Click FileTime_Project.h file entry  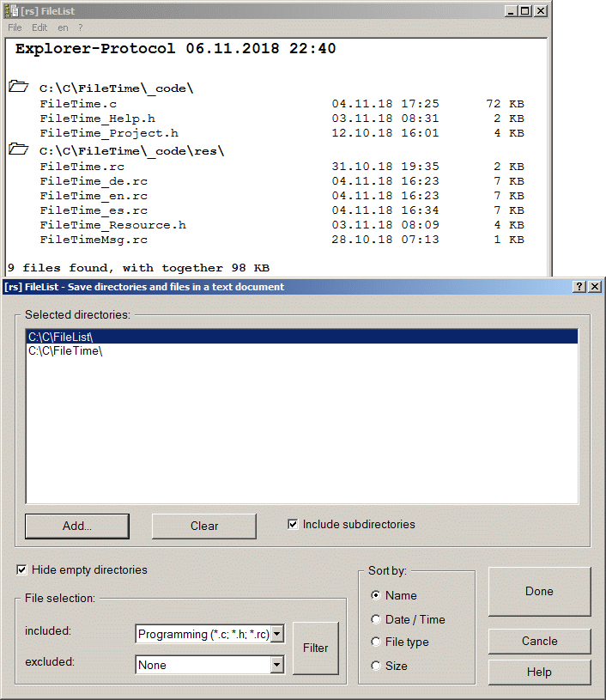pos(109,133)
